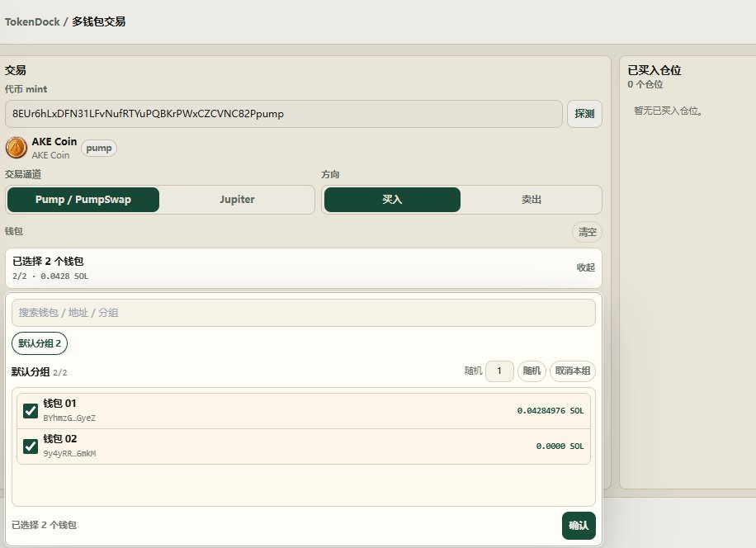Screen dimensions: 756x548
Task: Click the 搜索钱包 / 地址 / 分组 search box
Action: (x=303, y=313)
